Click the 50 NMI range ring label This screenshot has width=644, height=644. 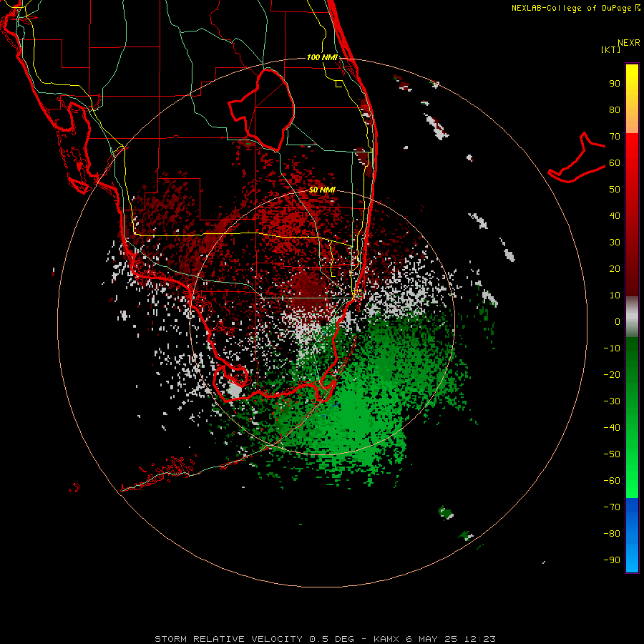click(322, 190)
